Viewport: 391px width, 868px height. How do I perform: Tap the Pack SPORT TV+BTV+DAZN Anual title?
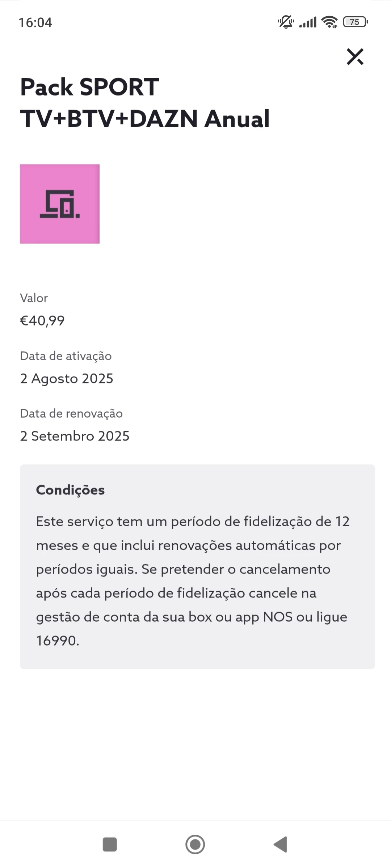(x=145, y=103)
